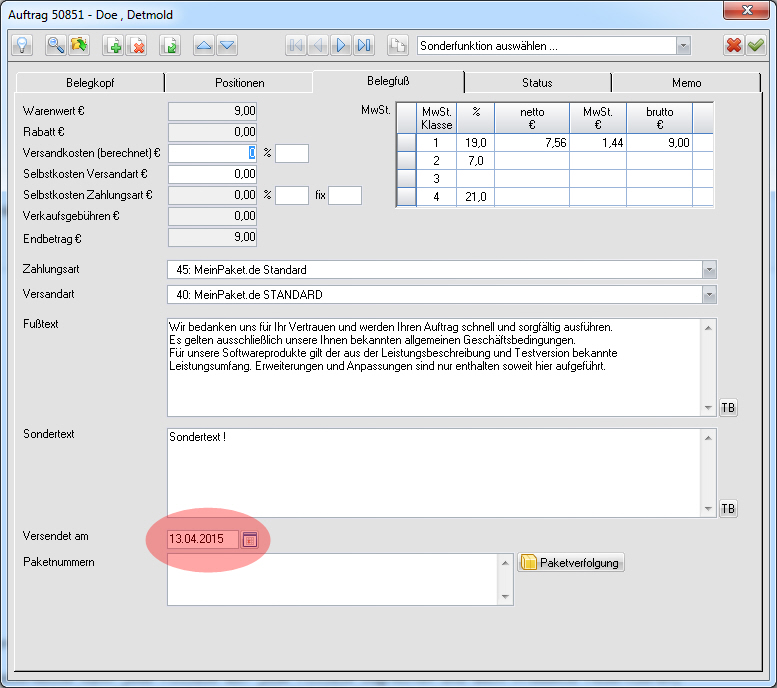Open Paketverfolgung package tracking

571,563
